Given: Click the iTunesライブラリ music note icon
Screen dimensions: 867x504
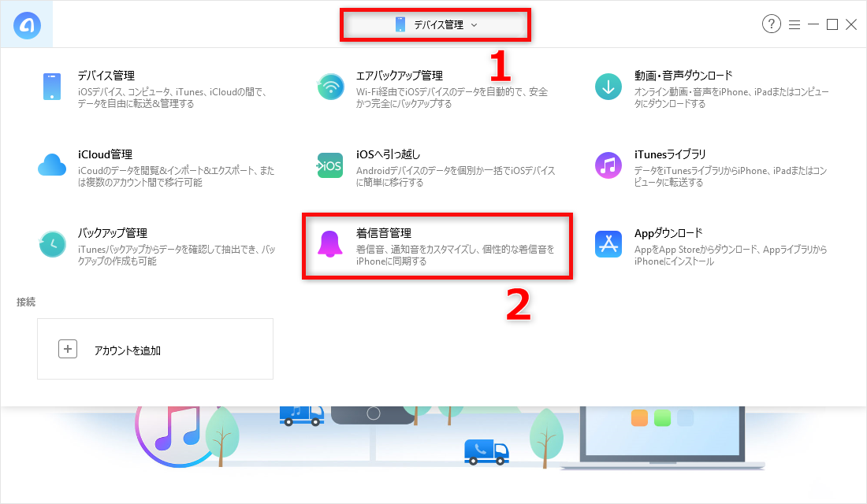Looking at the screenshot, I should click(608, 164).
